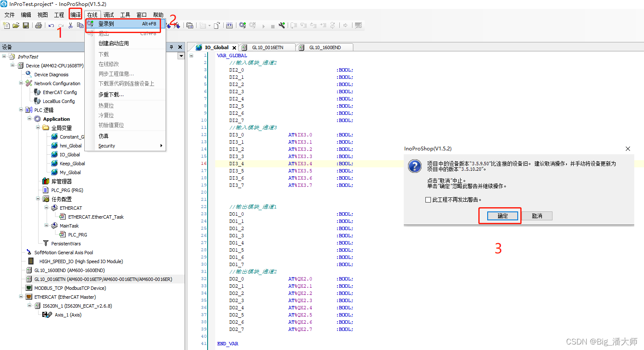Screen dimensions: 644x350
Task: Click the 取消 button in dialog
Action: (x=537, y=216)
